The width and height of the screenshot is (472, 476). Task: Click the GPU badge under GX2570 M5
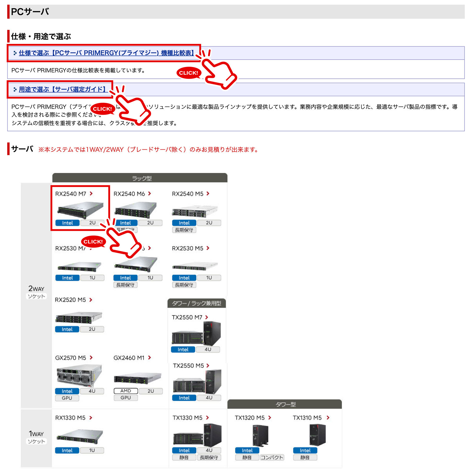point(67,398)
